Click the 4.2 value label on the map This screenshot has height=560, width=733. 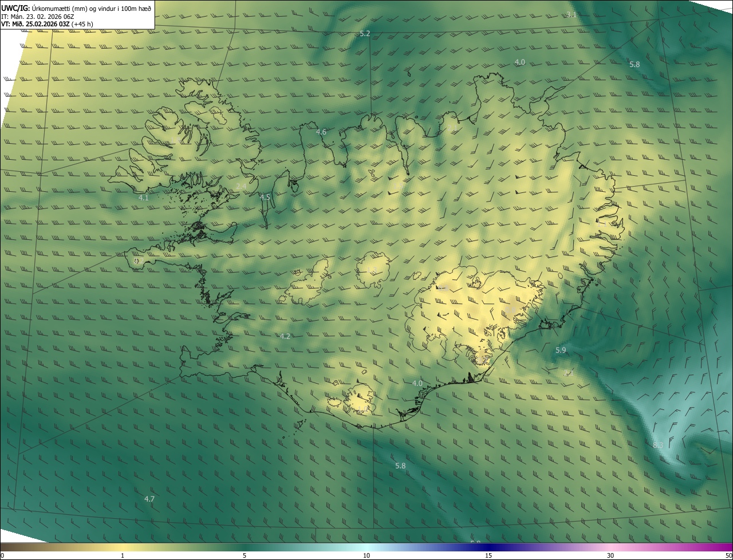285,336
